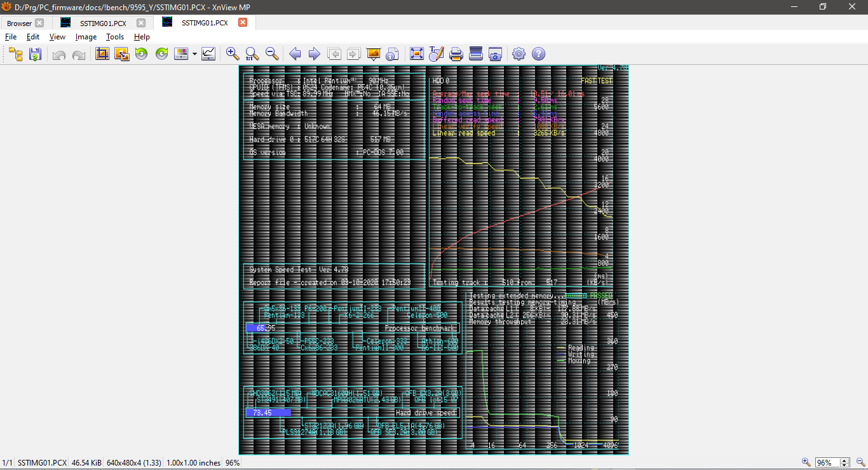The width and height of the screenshot is (868, 470).
Task: Close the active SSTIMG01.PCX tab
Action: (x=242, y=22)
